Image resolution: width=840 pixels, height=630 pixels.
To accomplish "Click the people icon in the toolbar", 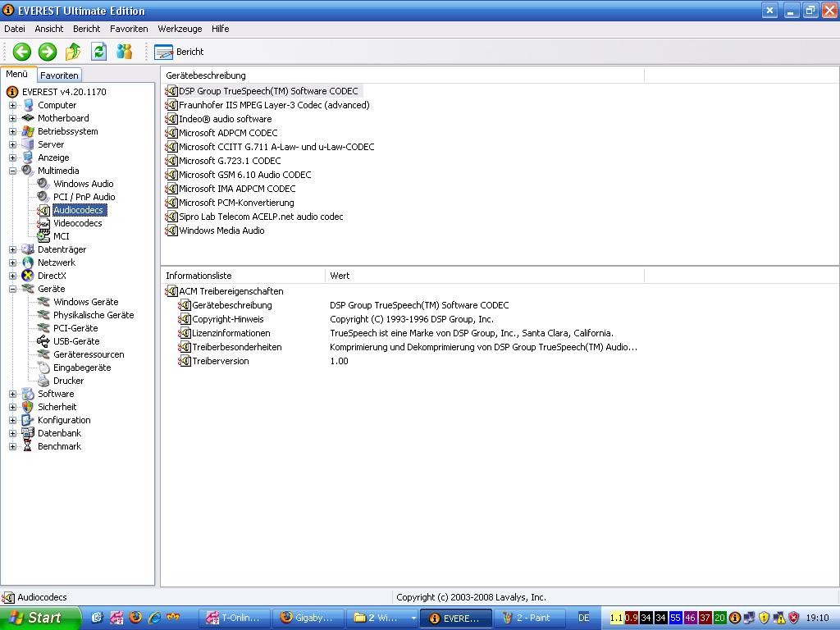I will coord(125,52).
